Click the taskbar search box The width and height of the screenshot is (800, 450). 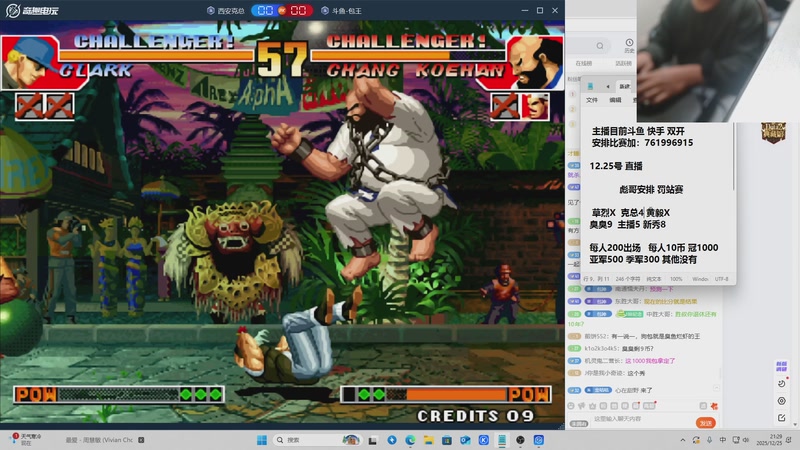coord(316,440)
